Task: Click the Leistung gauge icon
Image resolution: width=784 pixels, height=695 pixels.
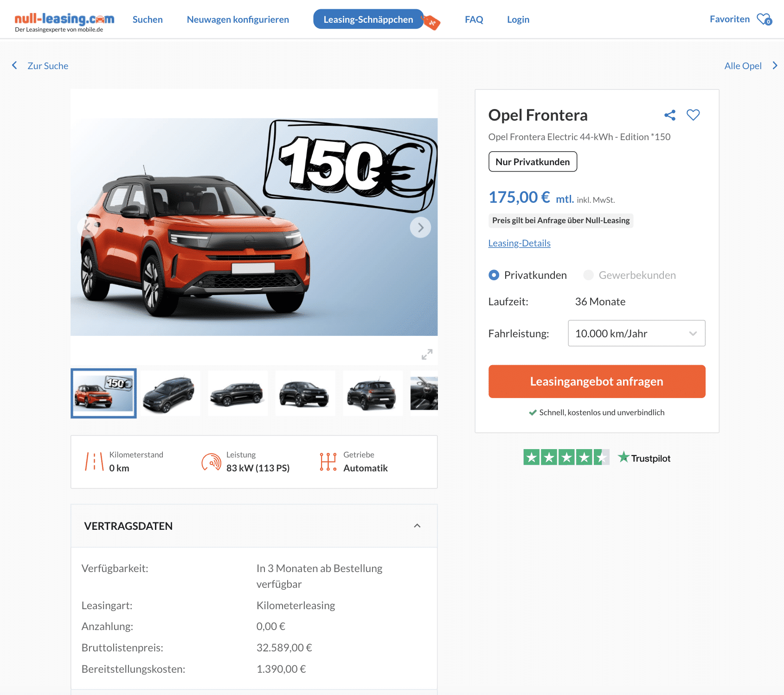Action: [x=211, y=462]
